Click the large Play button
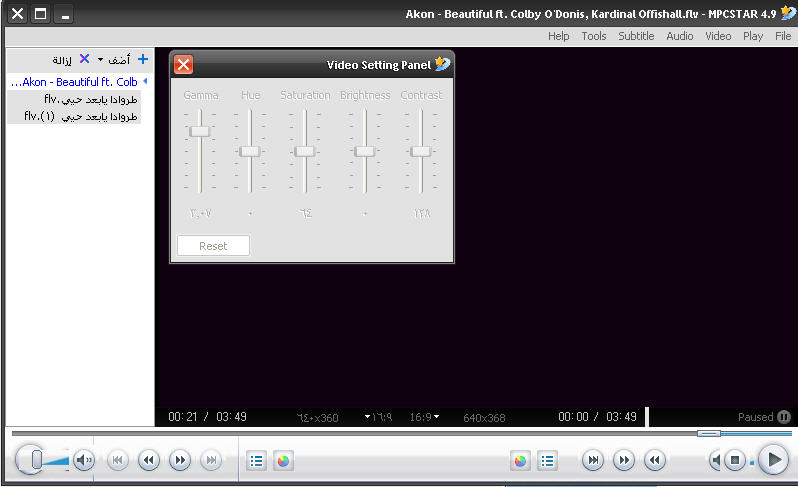 tap(772, 460)
